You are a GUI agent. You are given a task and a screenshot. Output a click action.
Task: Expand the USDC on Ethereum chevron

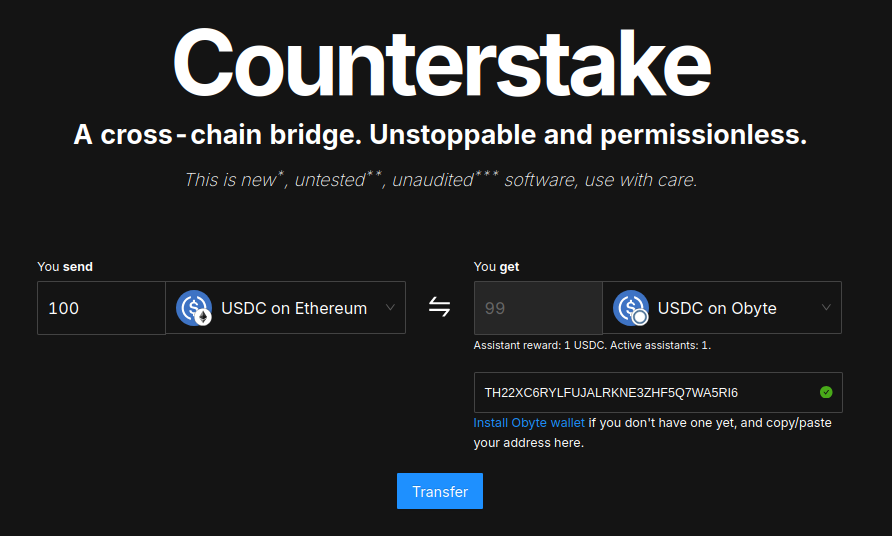pyautogui.click(x=390, y=308)
